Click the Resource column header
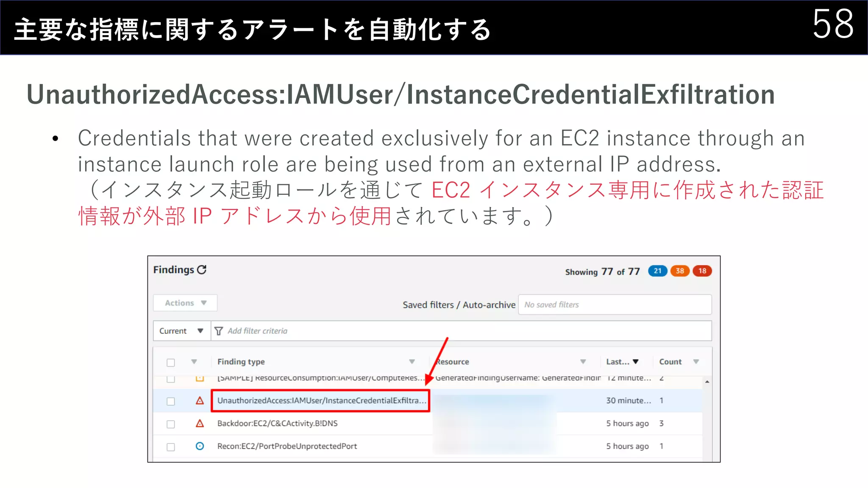Viewport: 868px width, 488px height. 452,362
